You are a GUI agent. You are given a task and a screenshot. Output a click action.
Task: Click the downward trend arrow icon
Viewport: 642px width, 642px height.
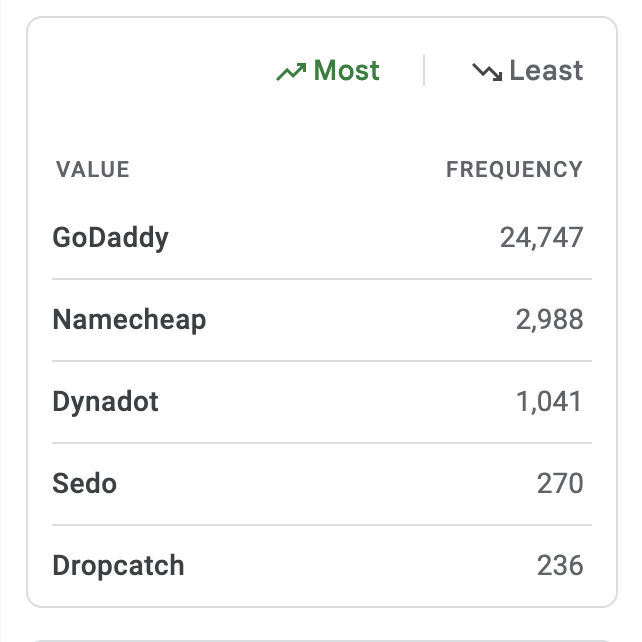coord(487,72)
